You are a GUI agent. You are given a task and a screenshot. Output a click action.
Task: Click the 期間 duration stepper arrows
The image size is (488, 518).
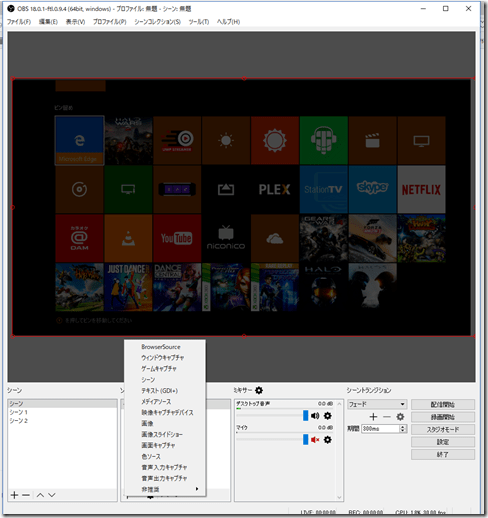[403, 429]
